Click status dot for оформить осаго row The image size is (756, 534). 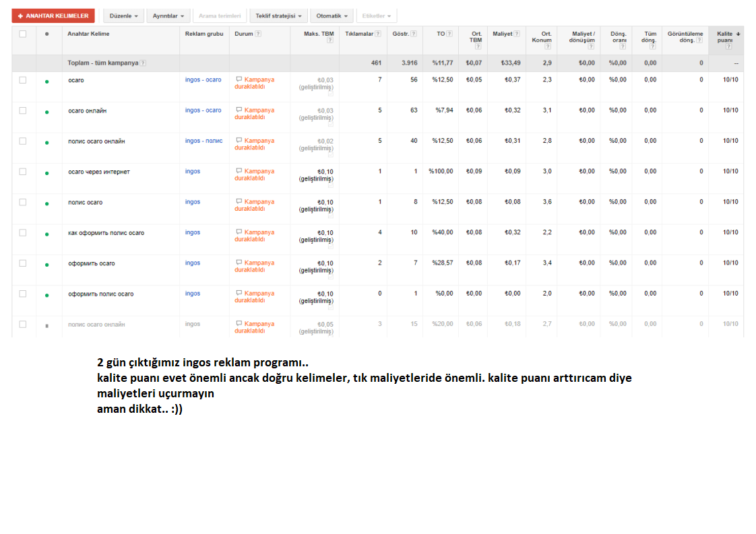click(46, 265)
